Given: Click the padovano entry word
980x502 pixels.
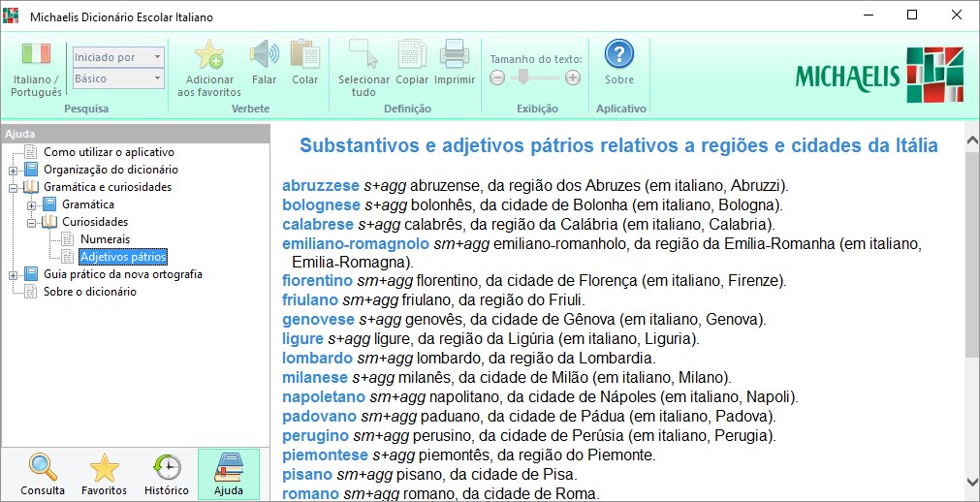Looking at the screenshot, I should pyautogui.click(x=319, y=417).
